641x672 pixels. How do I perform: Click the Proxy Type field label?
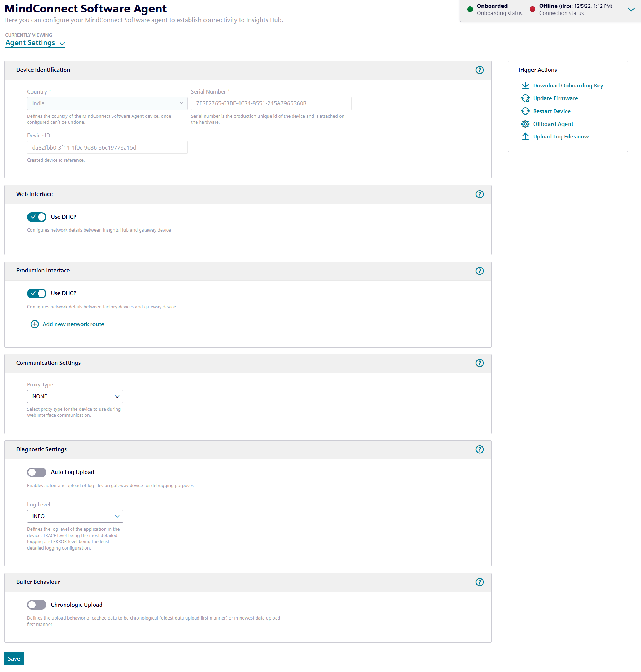coord(40,385)
